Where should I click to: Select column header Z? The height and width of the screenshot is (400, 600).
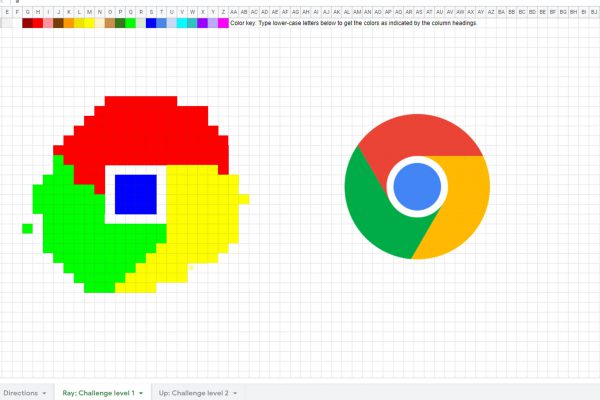(223, 12)
